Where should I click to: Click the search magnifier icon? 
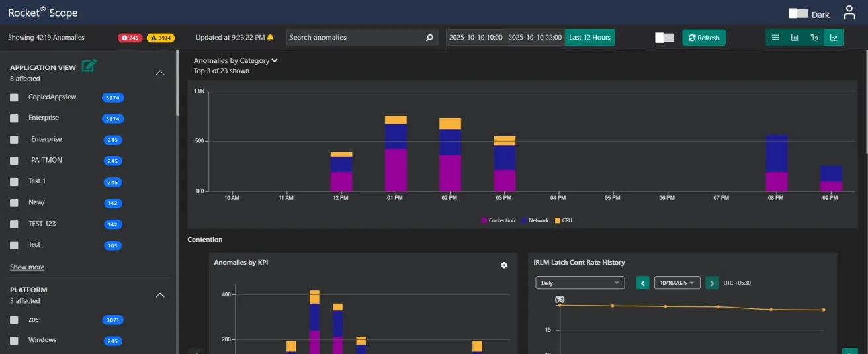(429, 38)
